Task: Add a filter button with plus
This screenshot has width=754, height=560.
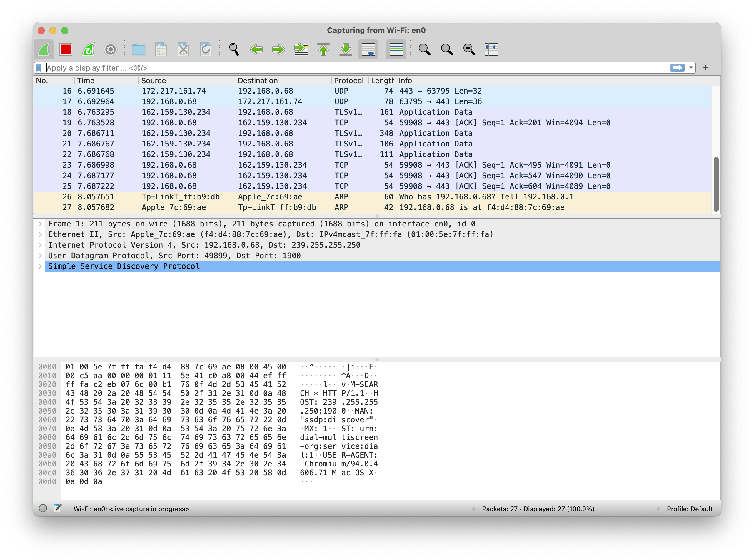Action: click(x=705, y=68)
